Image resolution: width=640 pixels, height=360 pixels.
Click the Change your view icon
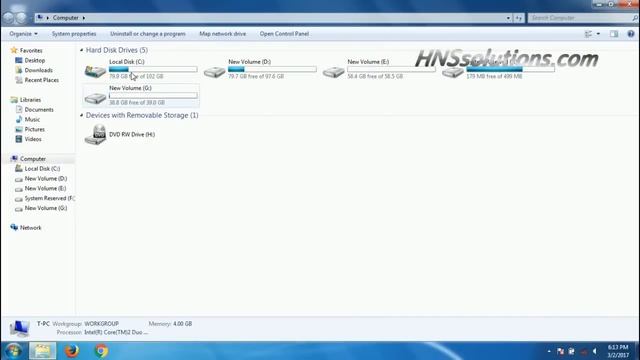click(588, 34)
